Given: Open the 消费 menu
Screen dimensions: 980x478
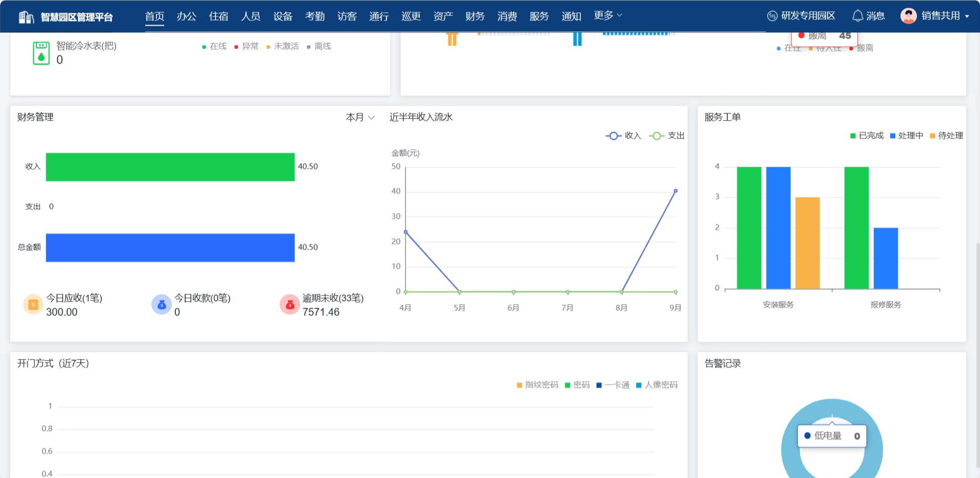Looking at the screenshot, I should [507, 16].
